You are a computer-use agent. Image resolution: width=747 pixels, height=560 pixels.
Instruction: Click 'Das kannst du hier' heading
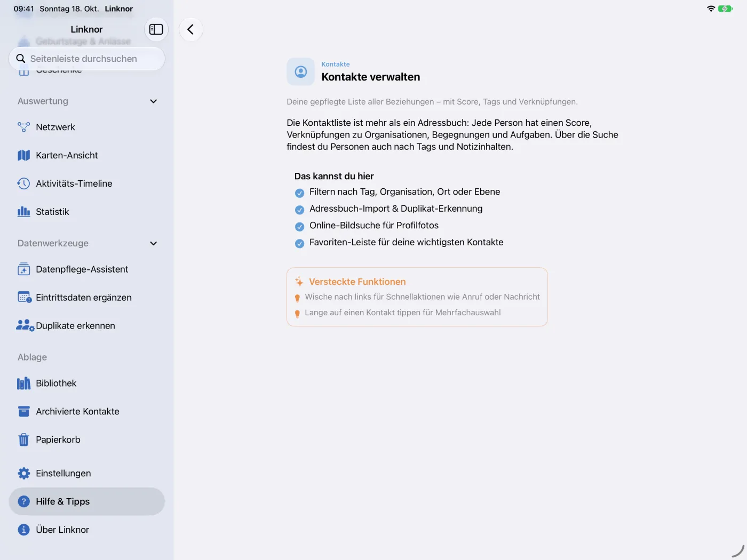334,176
